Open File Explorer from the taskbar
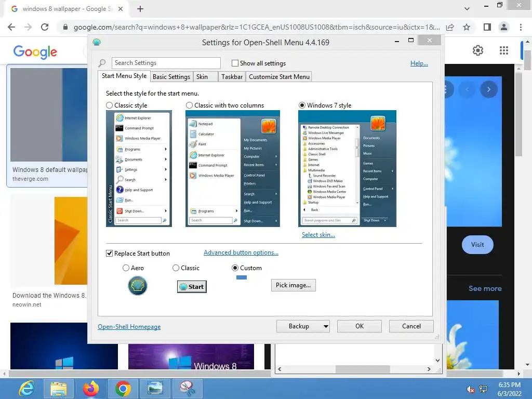The width and height of the screenshot is (532, 399). point(59,389)
